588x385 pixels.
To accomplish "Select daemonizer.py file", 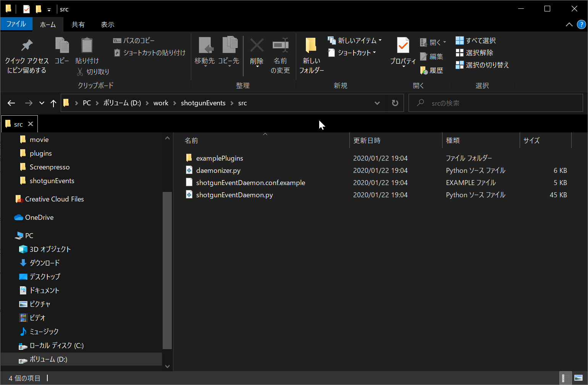I will [x=218, y=170].
